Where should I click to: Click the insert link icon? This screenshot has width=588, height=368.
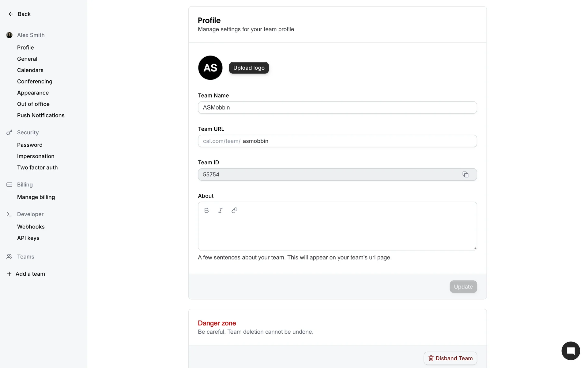234,210
